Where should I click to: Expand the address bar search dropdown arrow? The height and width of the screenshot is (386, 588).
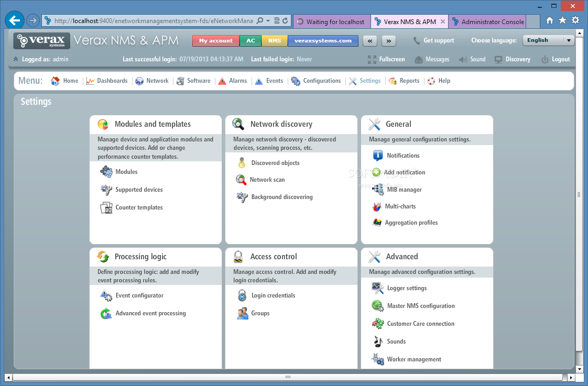(268, 21)
